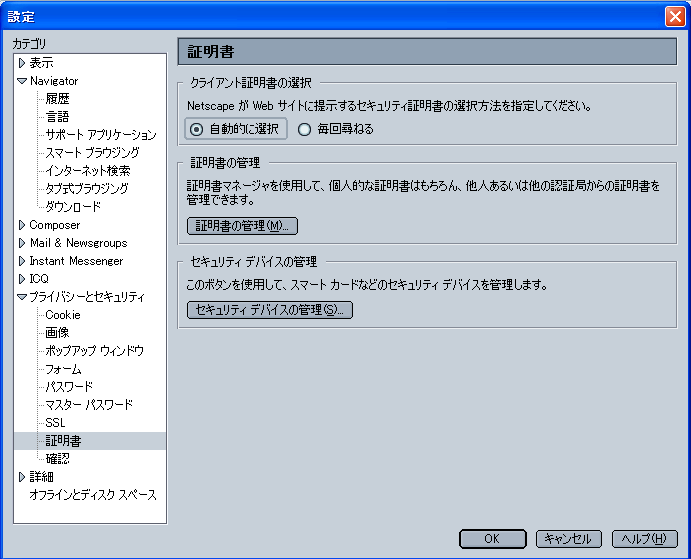Click the セキュリティ デバイスの管理(S)... button

pyautogui.click(x=270, y=310)
